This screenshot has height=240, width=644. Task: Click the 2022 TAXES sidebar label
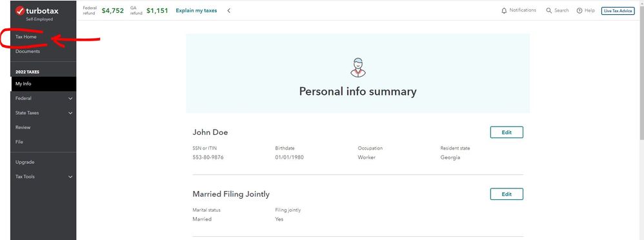click(x=27, y=72)
